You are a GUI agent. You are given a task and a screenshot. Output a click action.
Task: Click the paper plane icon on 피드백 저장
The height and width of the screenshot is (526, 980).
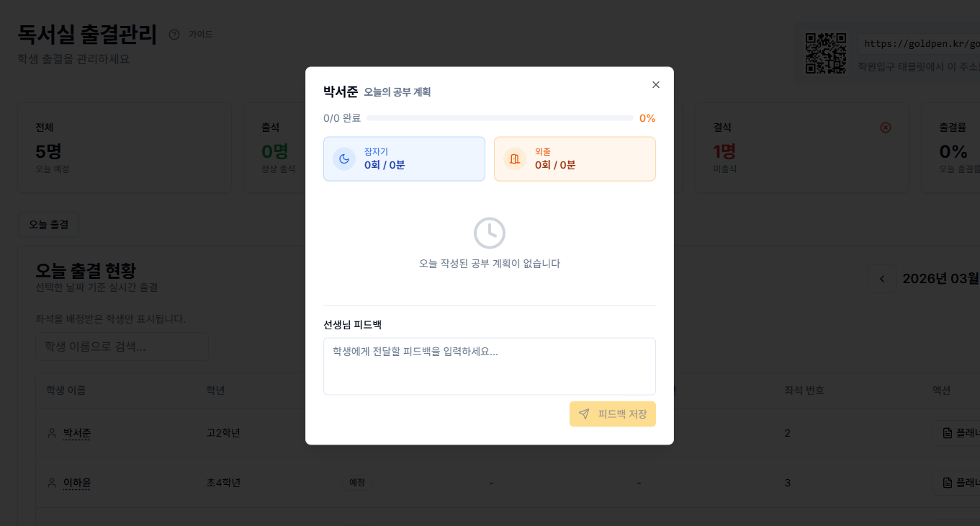[584, 414]
